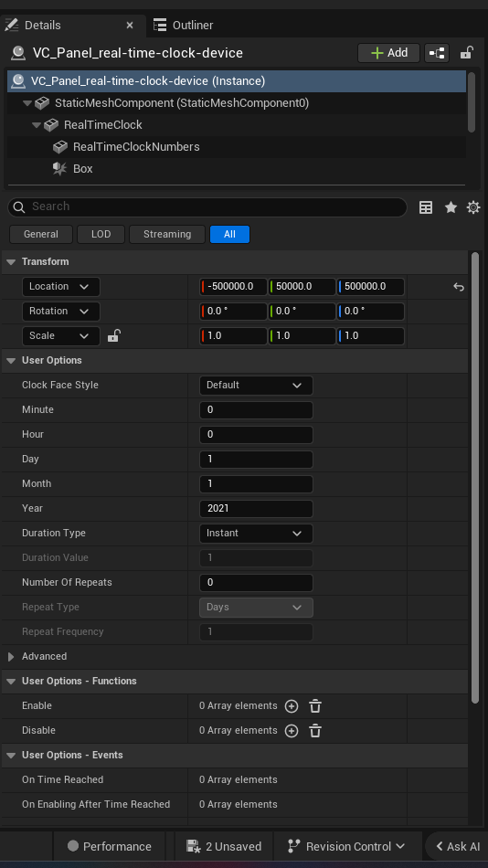This screenshot has height=868, width=488.
Task: Filter properties by Streaming
Action: [x=167, y=234]
